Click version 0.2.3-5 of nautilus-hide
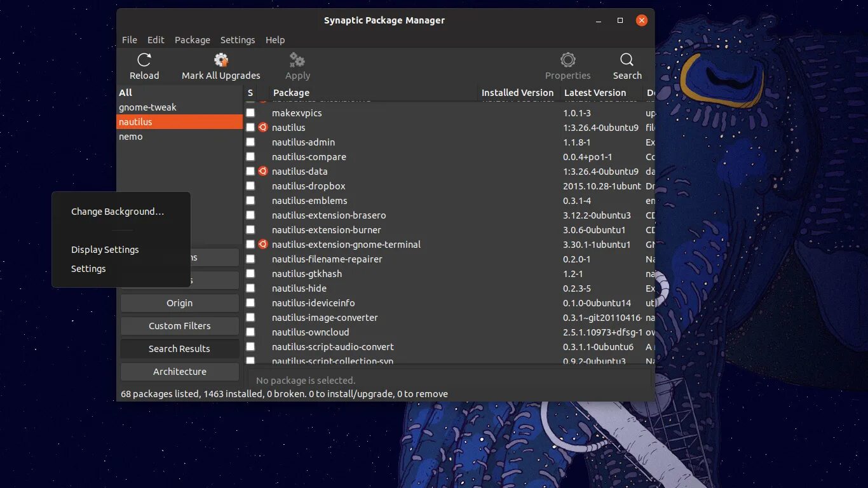 tap(578, 288)
